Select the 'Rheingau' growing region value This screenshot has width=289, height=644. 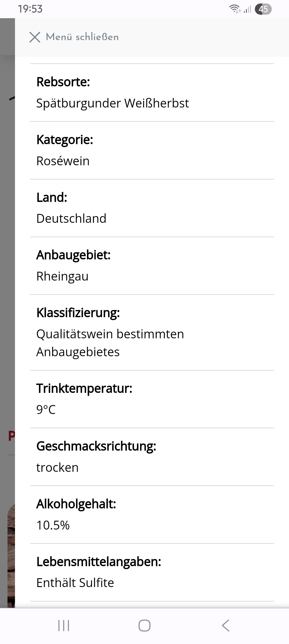point(62,276)
